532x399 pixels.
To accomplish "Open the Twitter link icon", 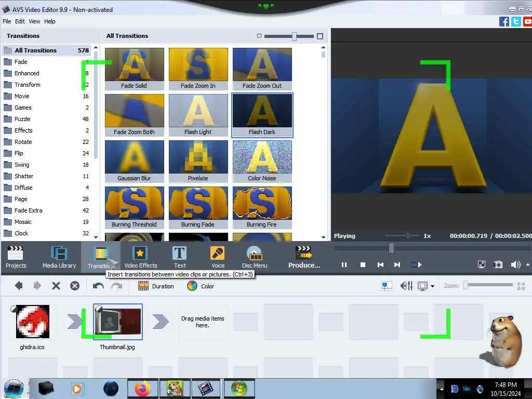I will (x=516, y=22).
